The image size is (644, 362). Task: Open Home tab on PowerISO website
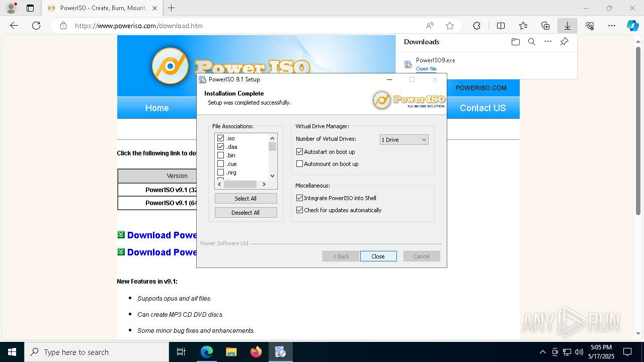click(x=157, y=108)
